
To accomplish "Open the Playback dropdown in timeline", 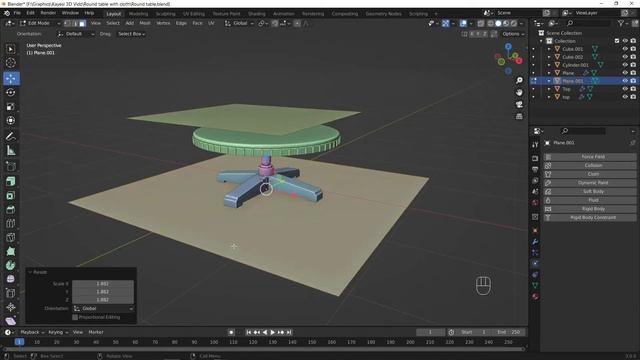I will [x=32, y=332].
